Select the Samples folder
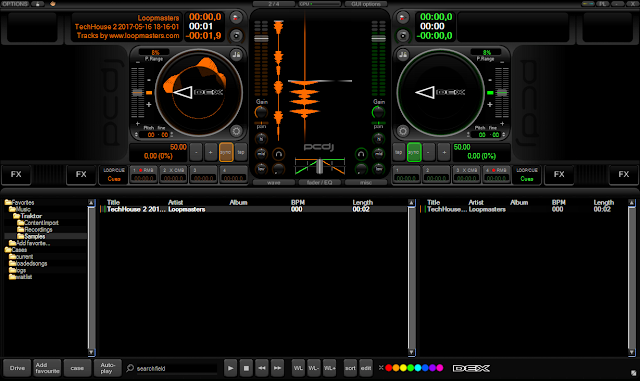640x381 pixels. pyautogui.click(x=31, y=236)
